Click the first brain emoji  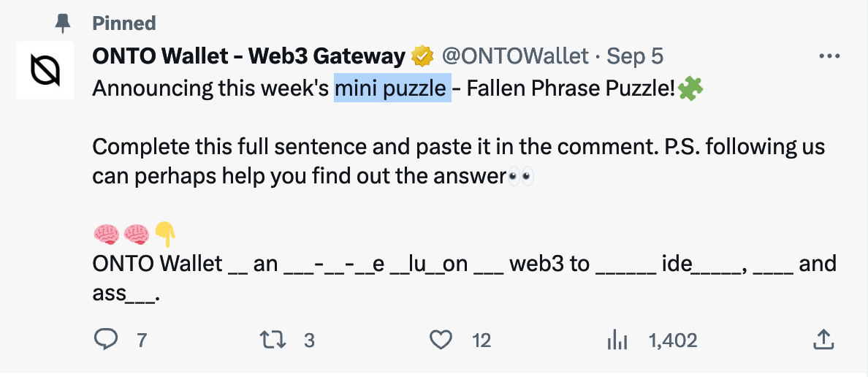(x=107, y=235)
